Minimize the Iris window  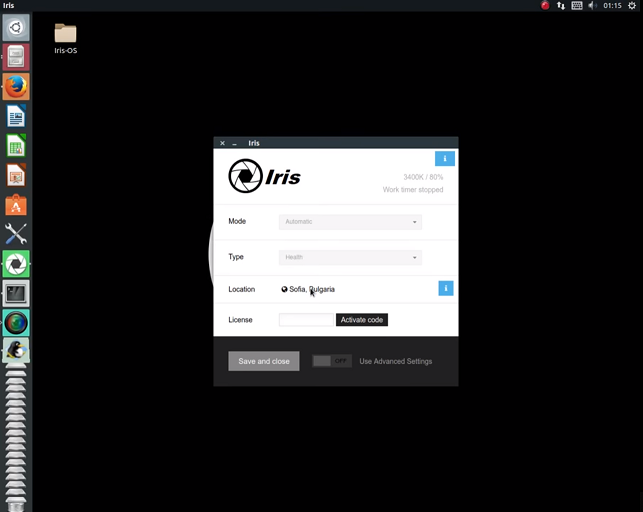235,143
